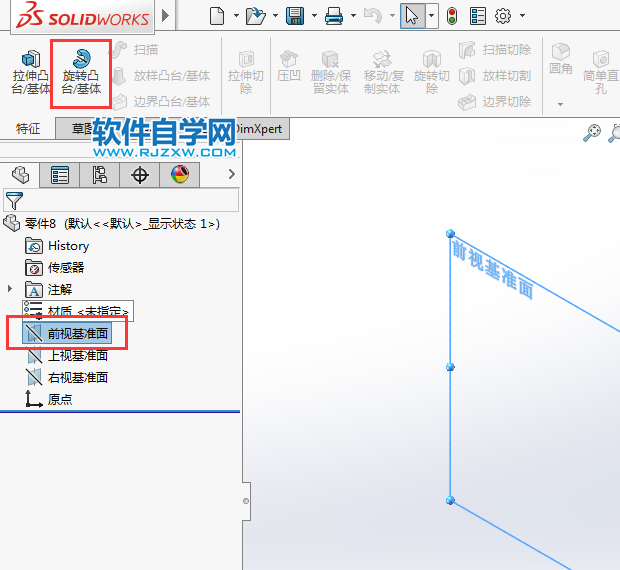Click Zoom to Fit magnifier icon

tap(592, 132)
